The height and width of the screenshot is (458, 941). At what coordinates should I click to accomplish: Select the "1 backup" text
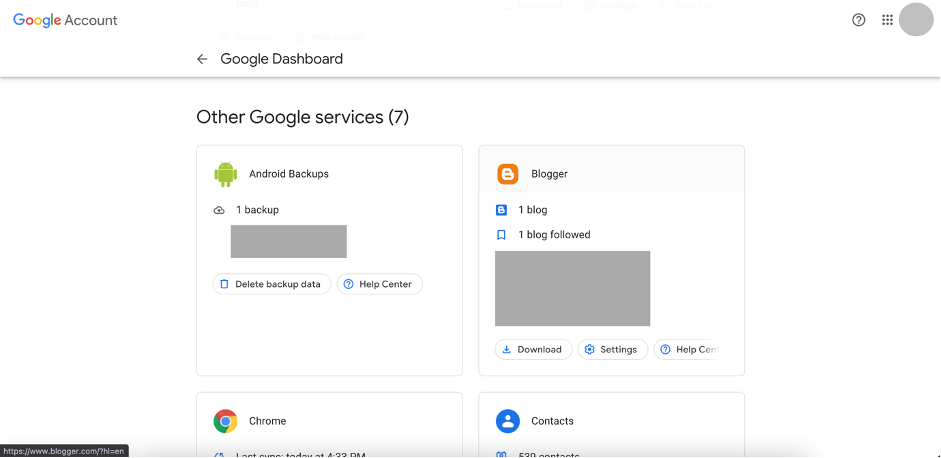click(x=257, y=210)
